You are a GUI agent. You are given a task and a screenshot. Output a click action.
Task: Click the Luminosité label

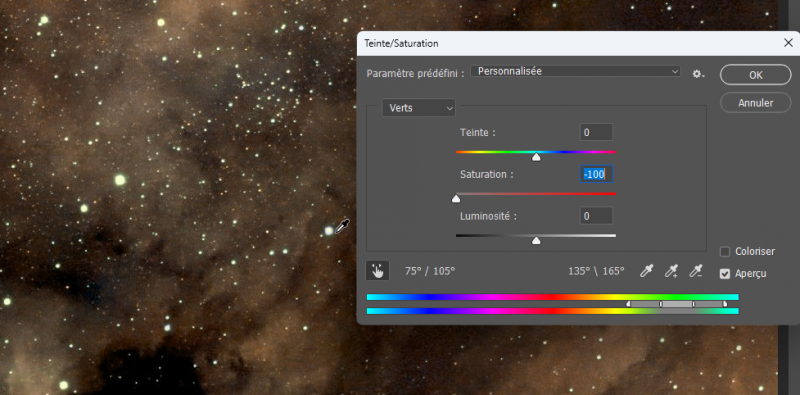[488, 216]
